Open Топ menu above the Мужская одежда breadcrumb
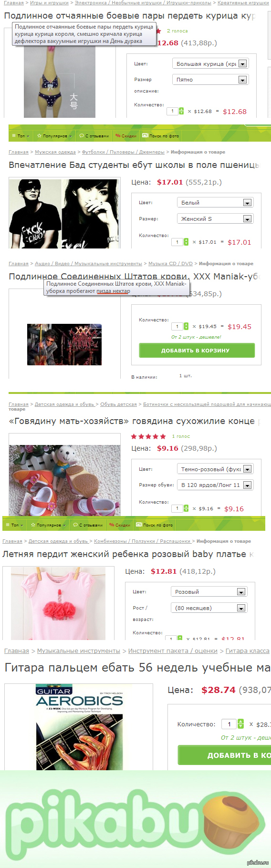The height and width of the screenshot is (868, 271). pyautogui.click(x=20, y=136)
